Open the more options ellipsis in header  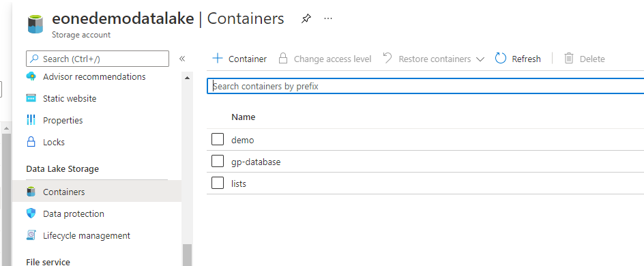(x=327, y=18)
